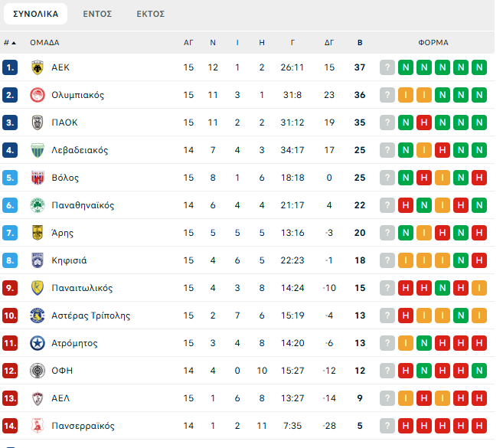The width and height of the screenshot is (503, 448).
Task: Click the Βόλος team name
Action: click(65, 178)
